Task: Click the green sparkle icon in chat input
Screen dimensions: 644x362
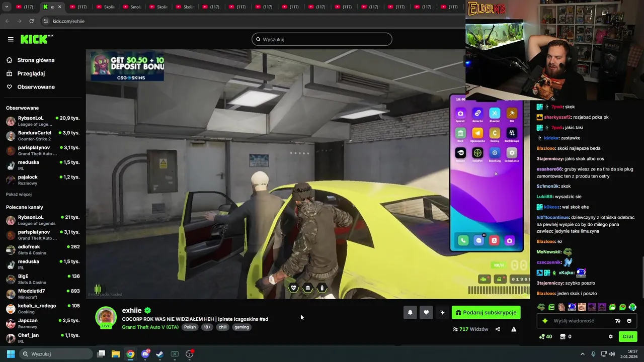Action: (x=544, y=321)
